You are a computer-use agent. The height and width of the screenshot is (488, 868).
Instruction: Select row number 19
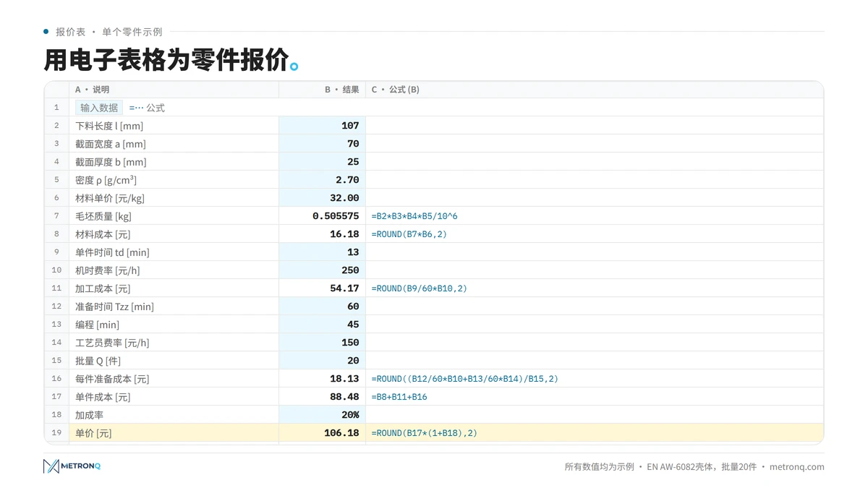coord(56,433)
